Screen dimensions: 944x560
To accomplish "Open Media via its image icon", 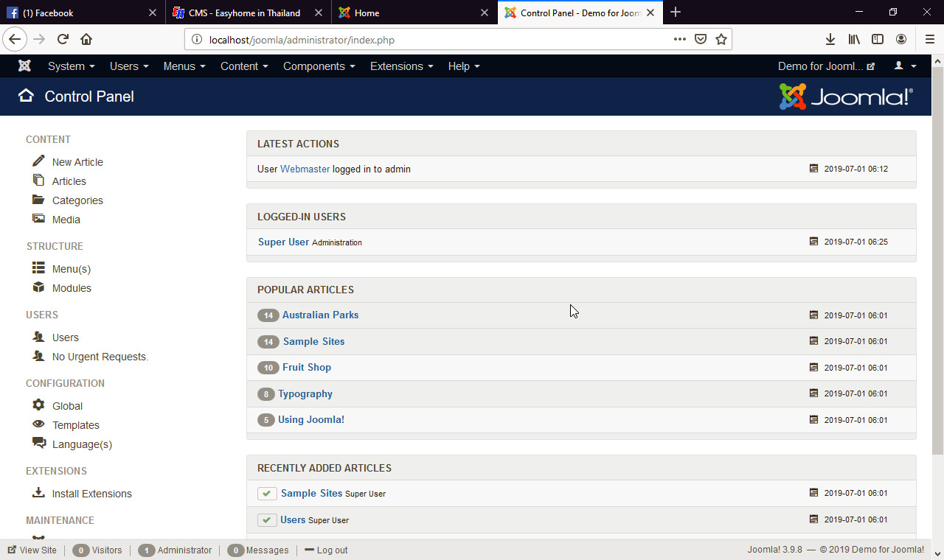I will (x=38, y=219).
